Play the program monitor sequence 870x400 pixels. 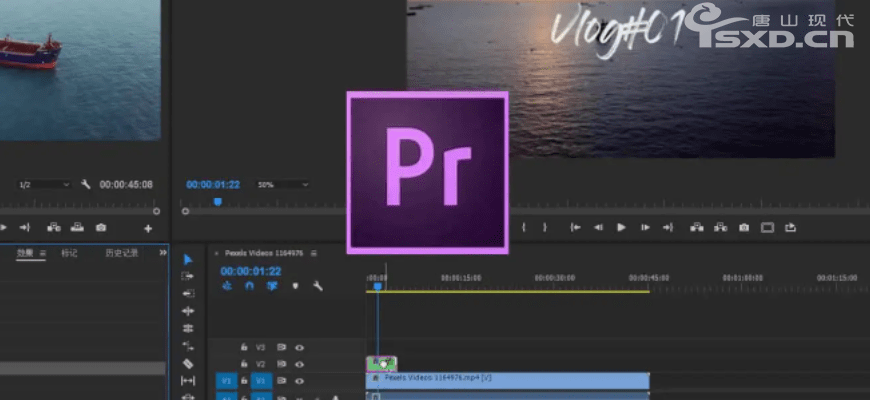point(621,227)
